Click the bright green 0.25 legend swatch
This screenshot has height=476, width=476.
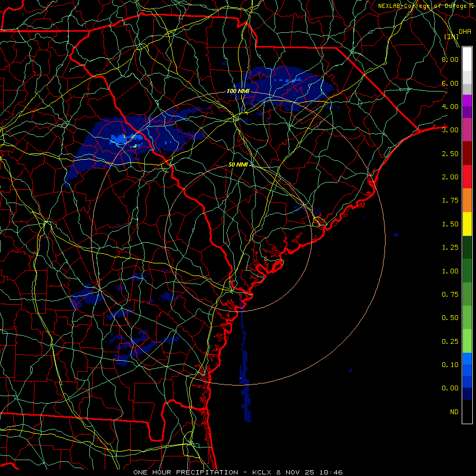[x=467, y=341]
